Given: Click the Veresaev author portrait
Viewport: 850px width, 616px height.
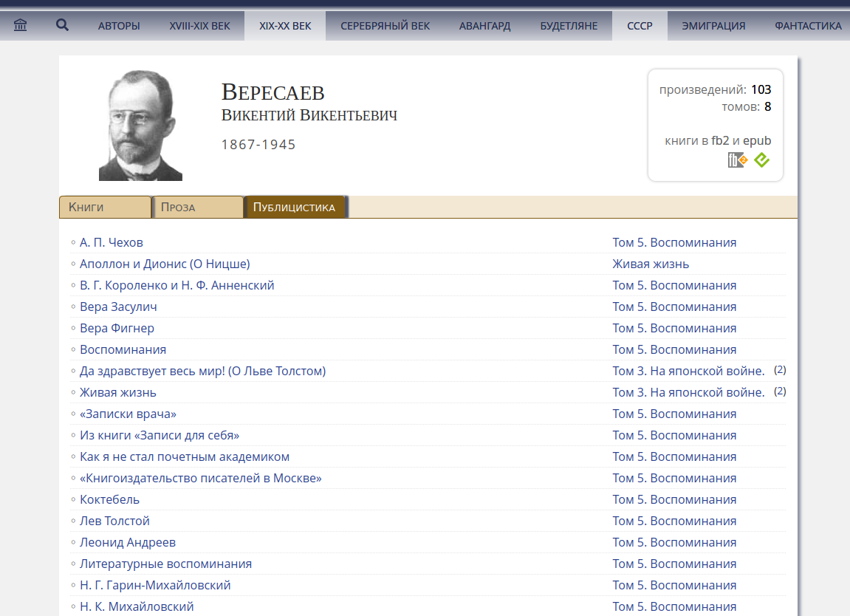Looking at the screenshot, I should [x=140, y=126].
